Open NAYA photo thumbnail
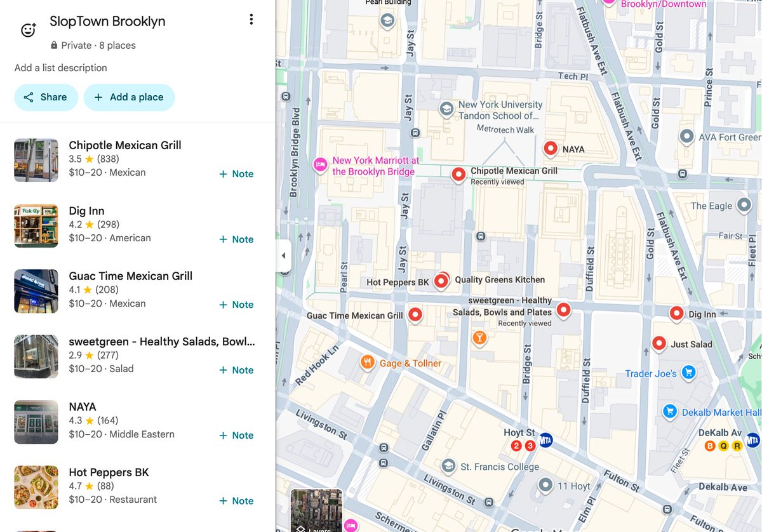This screenshot has width=762, height=532. [x=36, y=422]
